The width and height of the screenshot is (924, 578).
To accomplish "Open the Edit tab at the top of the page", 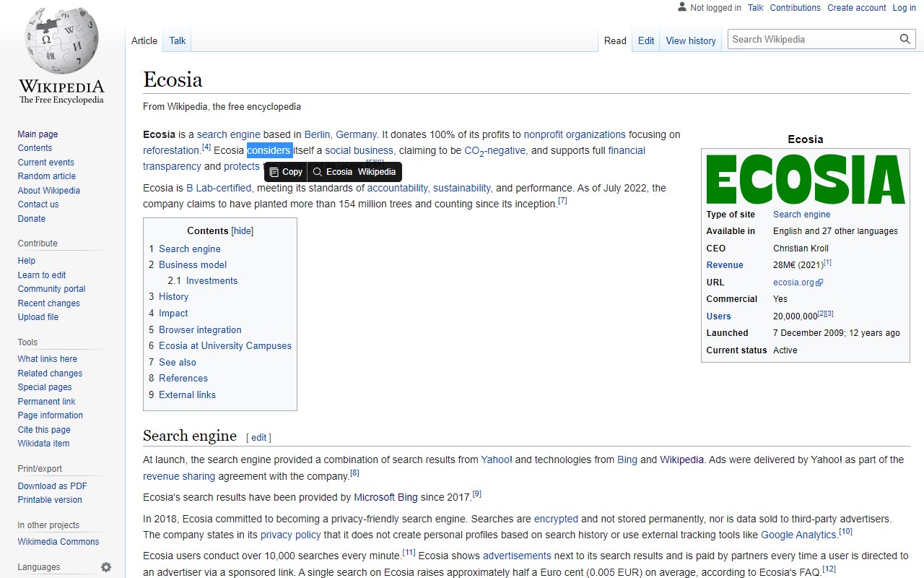I will [x=646, y=40].
